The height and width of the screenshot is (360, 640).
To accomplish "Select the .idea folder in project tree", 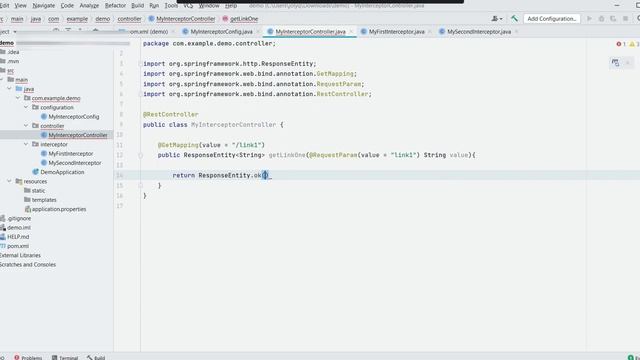I will [x=13, y=52].
